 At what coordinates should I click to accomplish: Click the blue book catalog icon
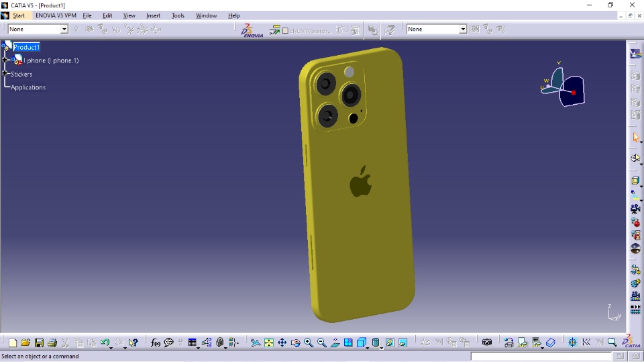pyautogui.click(x=551, y=343)
